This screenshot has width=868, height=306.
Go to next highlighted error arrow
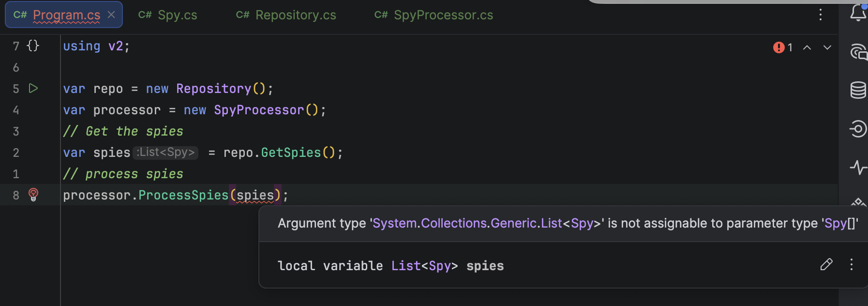[827, 47]
